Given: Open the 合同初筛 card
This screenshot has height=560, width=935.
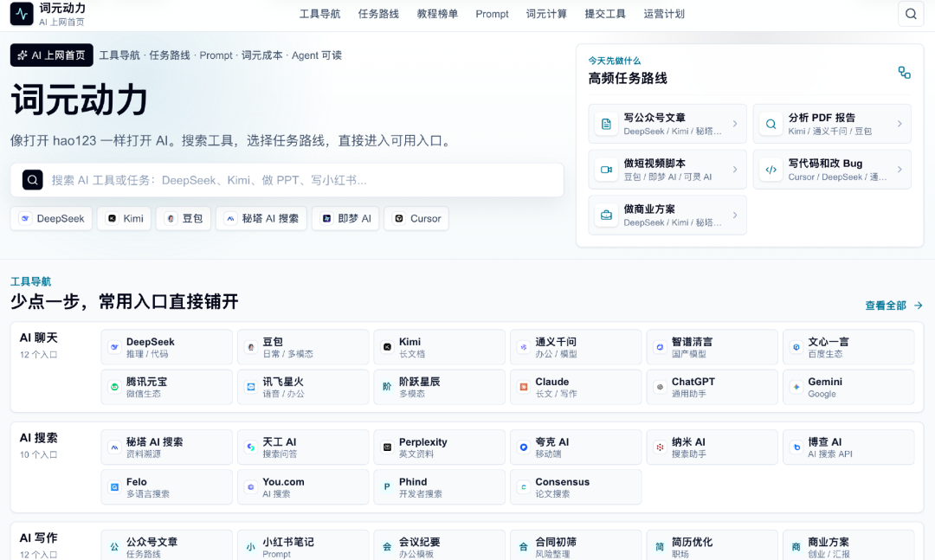Looking at the screenshot, I should pos(576,545).
